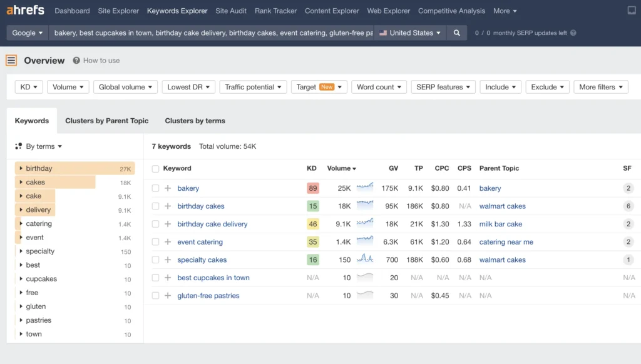
Task: Open SF badge 1 for specialty cakes
Action: tap(628, 260)
